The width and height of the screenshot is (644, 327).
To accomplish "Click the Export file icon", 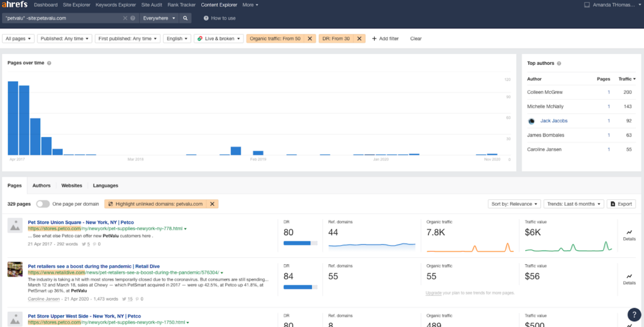I will 613,204.
